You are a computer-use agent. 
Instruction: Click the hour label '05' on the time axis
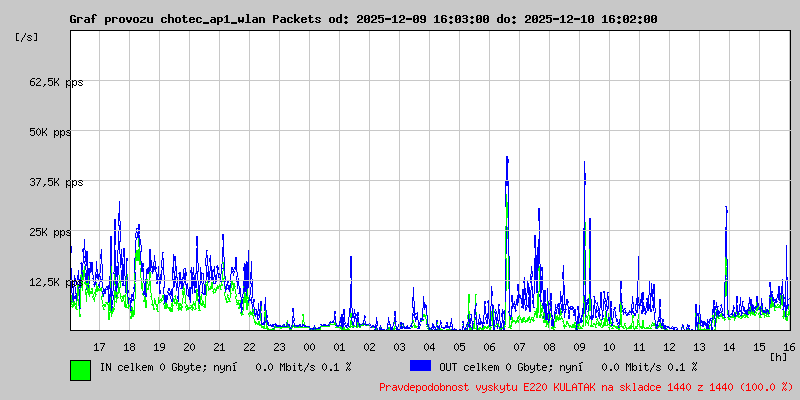point(459,347)
